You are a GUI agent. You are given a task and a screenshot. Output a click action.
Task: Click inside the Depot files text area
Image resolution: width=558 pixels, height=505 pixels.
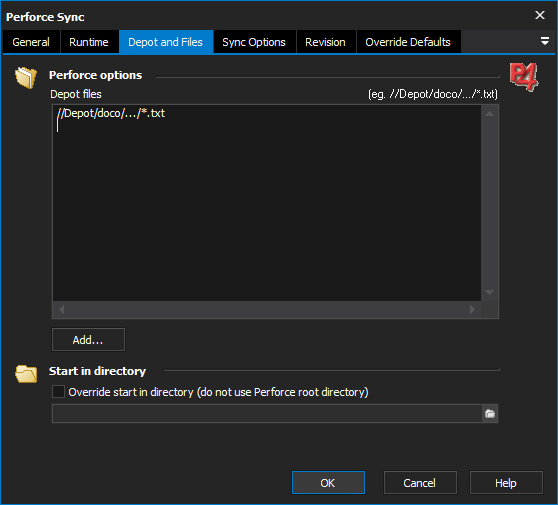[x=267, y=203]
